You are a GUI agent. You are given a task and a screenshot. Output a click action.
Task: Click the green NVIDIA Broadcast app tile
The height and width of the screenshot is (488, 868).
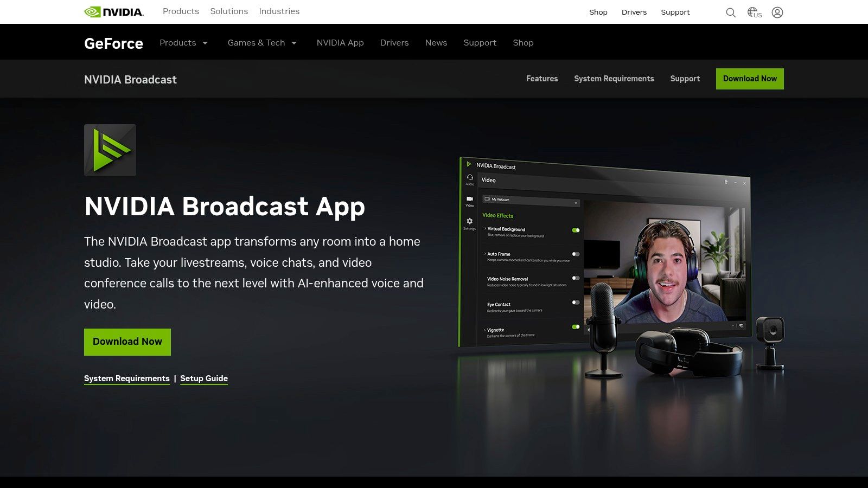point(110,150)
